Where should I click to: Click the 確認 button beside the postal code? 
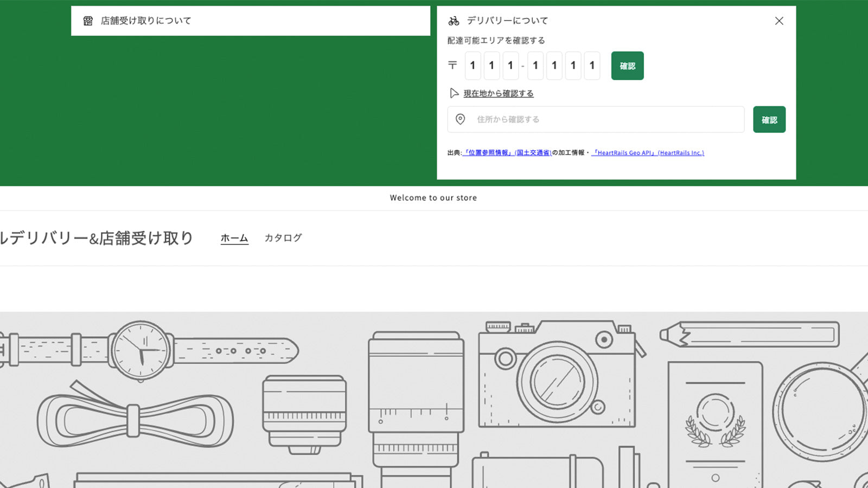627,66
